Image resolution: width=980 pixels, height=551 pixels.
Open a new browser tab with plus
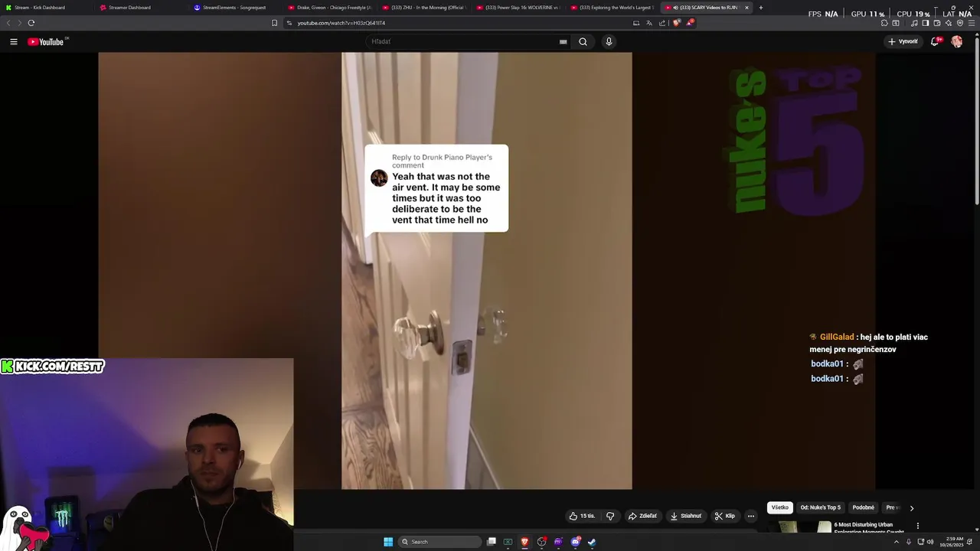pyautogui.click(x=760, y=8)
